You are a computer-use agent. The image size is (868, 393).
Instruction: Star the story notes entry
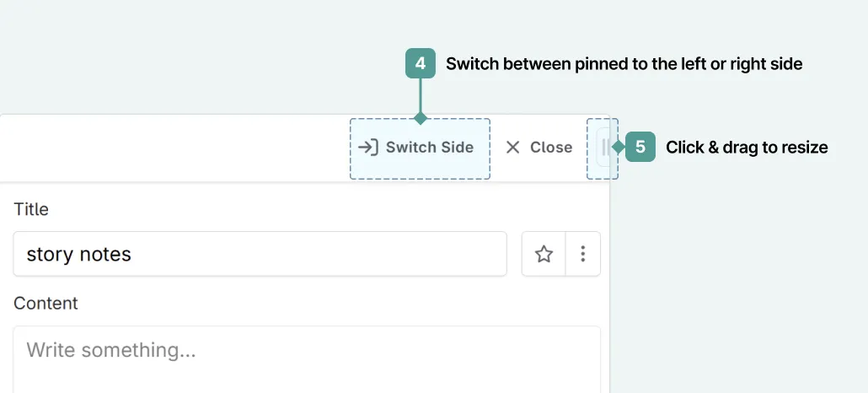544,254
